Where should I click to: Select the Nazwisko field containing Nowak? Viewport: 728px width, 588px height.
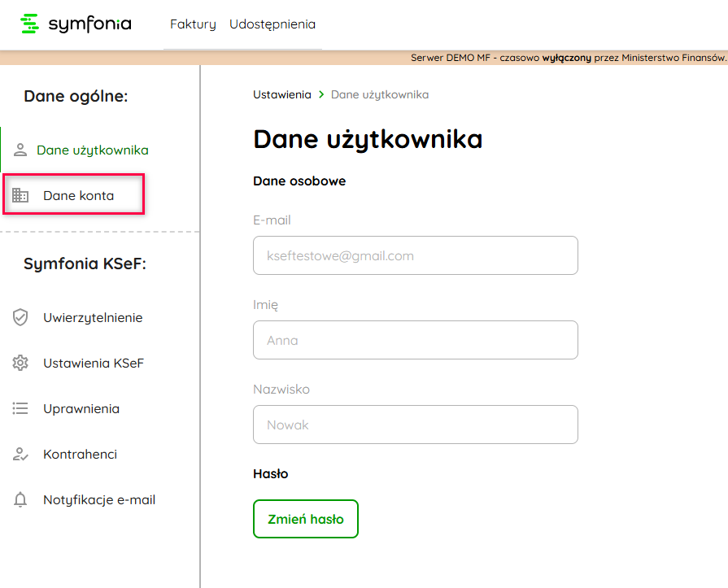coord(415,425)
